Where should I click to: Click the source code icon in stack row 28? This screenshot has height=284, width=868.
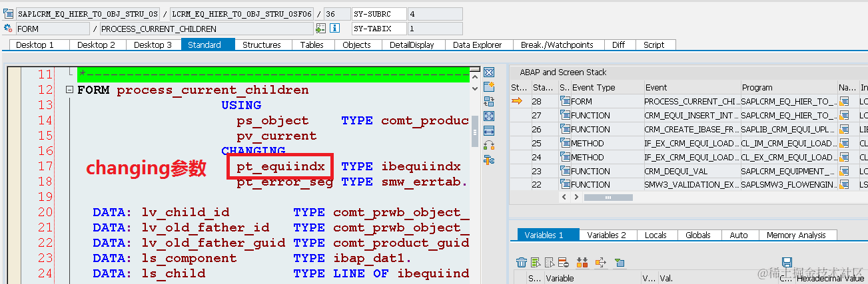pos(566,102)
